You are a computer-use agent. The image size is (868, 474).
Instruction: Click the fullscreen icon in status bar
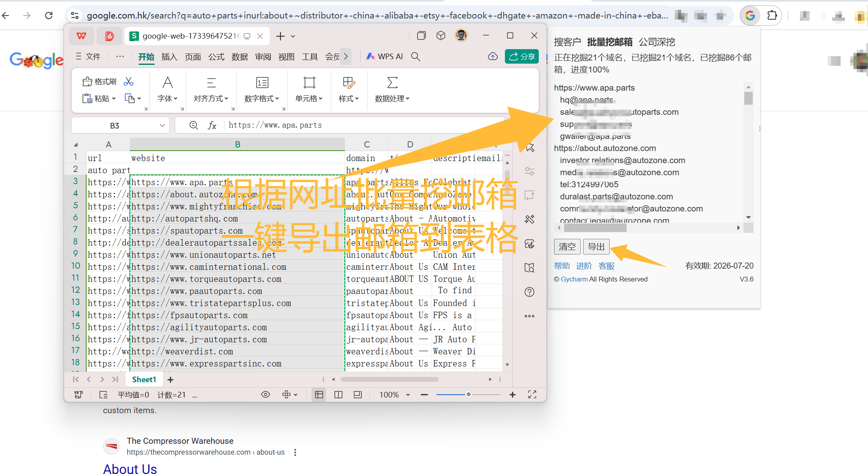click(532, 395)
